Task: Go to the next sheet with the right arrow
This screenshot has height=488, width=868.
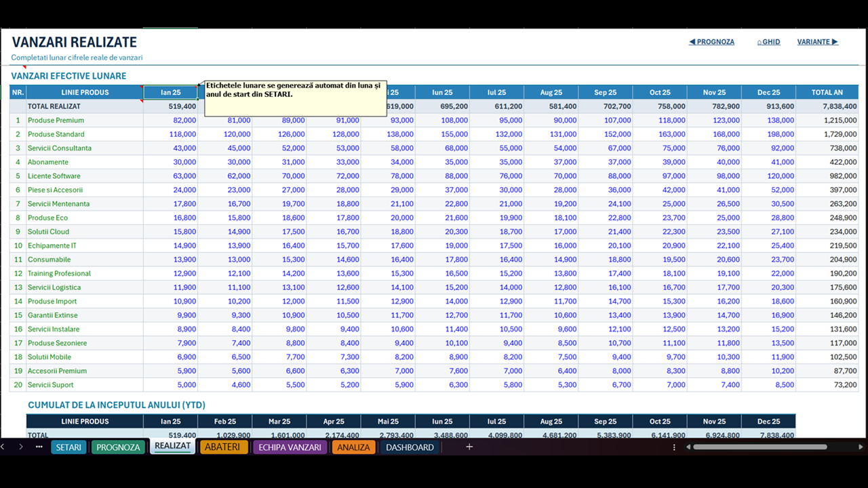Action: (20, 447)
